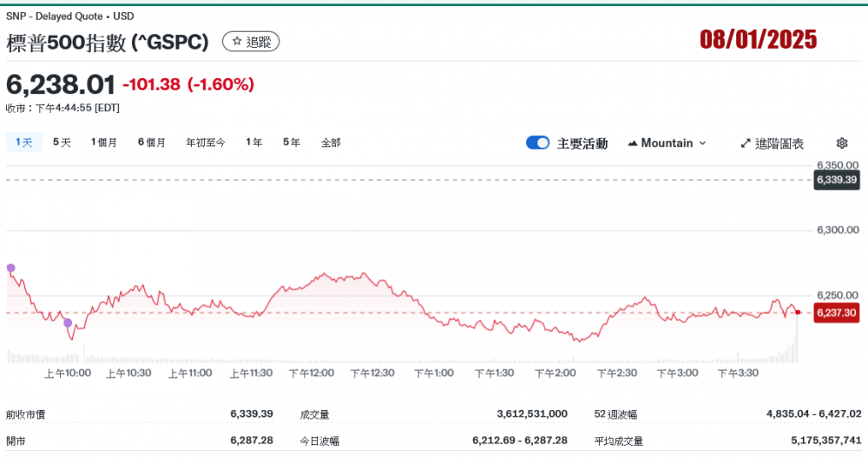Switch to the 5天 range
This screenshot has height=463, width=868.
tap(62, 142)
